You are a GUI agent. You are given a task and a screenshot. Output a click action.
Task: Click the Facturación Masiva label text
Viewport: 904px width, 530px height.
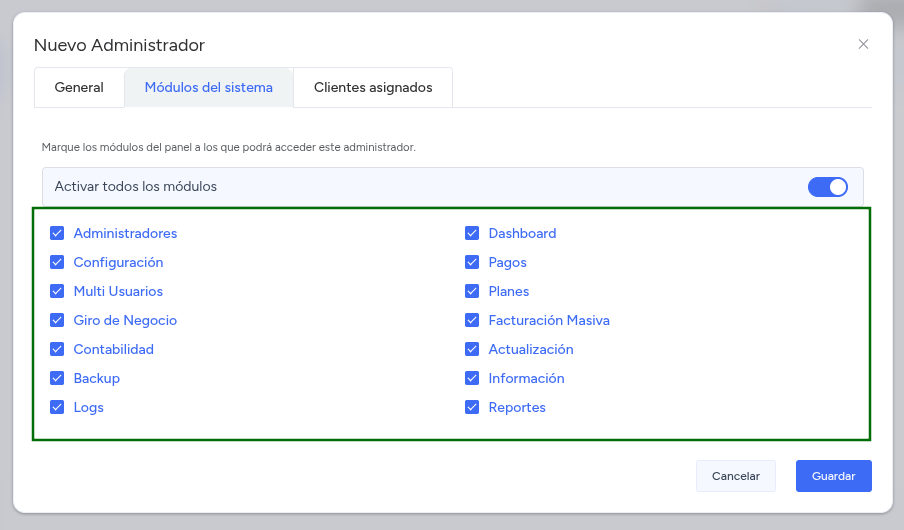click(549, 320)
